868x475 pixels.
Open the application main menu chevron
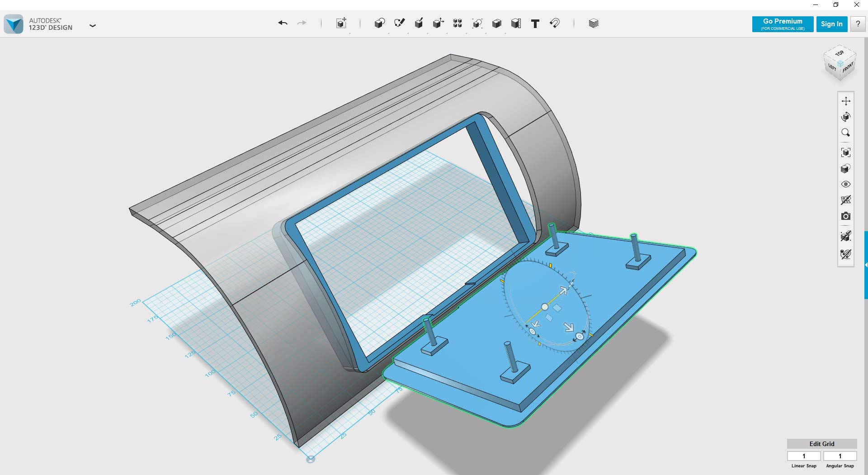tap(93, 26)
